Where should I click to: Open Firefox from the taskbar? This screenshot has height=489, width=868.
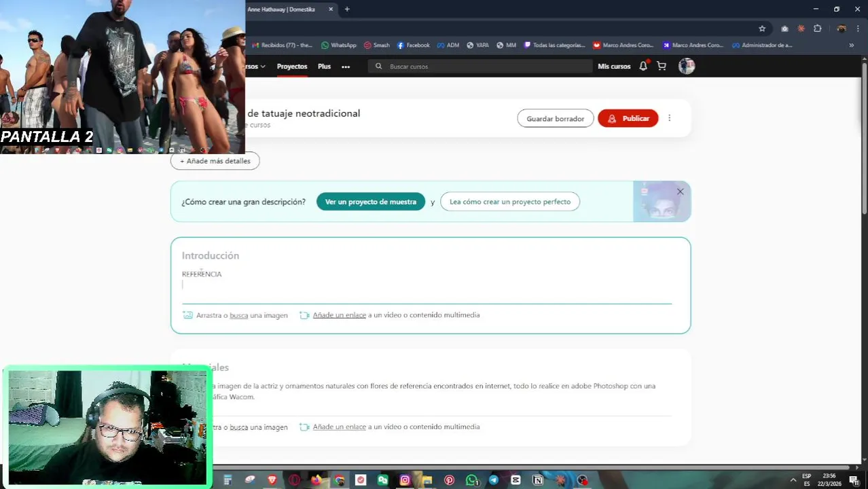point(316,480)
